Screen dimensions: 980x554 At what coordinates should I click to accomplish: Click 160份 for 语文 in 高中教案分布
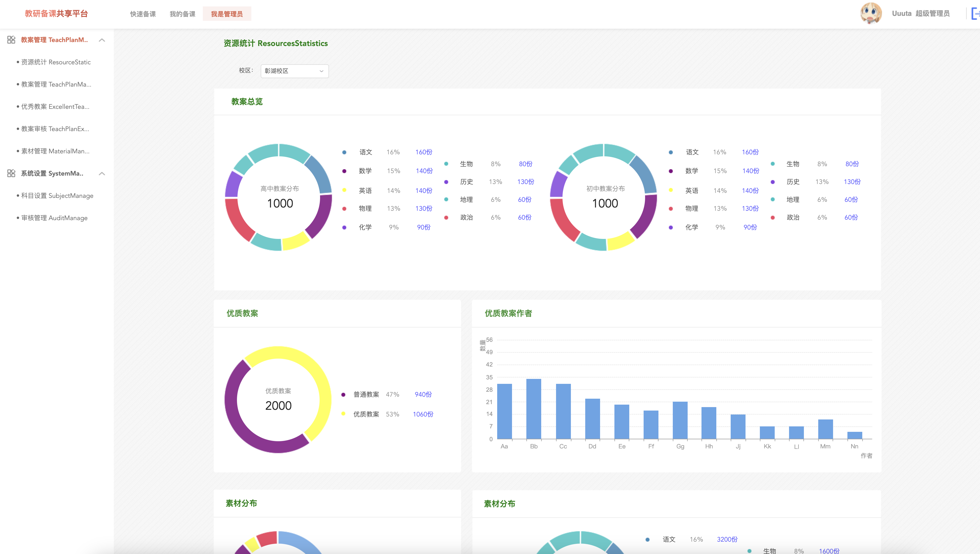424,152
